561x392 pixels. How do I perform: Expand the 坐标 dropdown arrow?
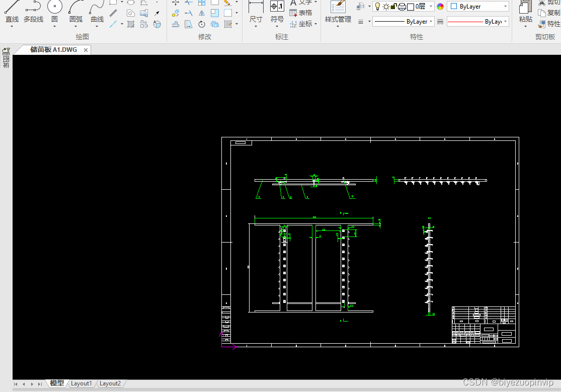(x=316, y=24)
